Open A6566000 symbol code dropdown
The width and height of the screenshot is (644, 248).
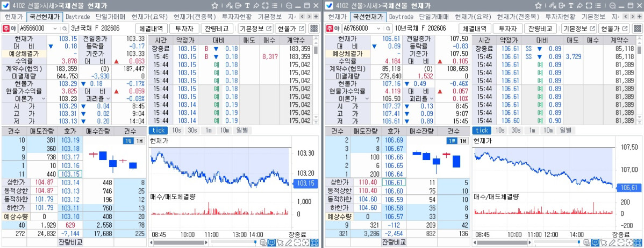click(55, 28)
